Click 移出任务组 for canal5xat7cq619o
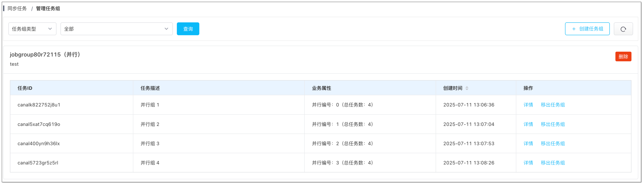This screenshot has height=185, width=644. (553, 124)
